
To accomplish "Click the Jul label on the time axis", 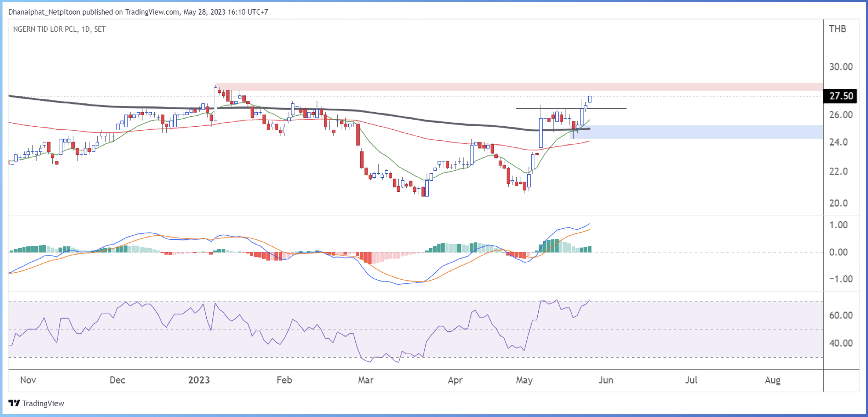I will (x=691, y=380).
